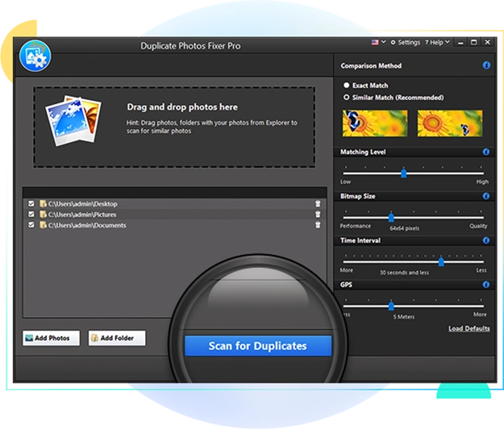504x435 pixels.
Task: Click the "High" label under Matching Level
Action: point(482,182)
